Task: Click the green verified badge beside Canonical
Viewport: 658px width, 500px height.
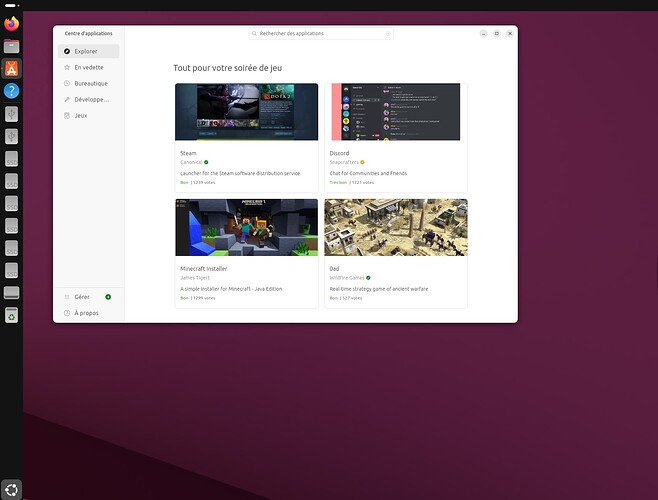Action: (x=206, y=162)
